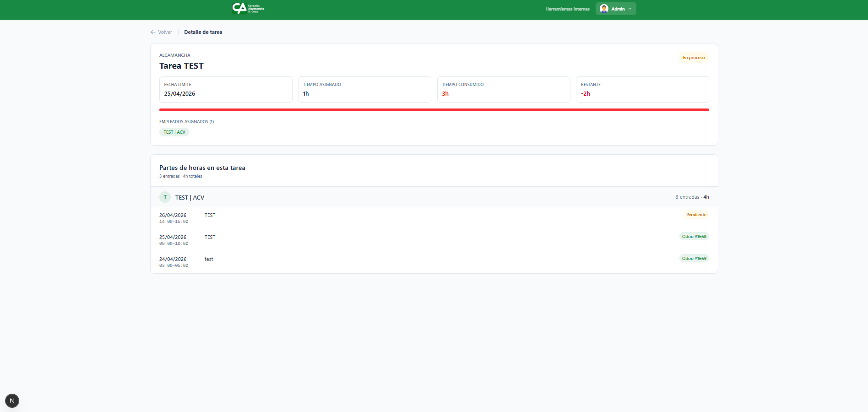868x412 pixels.
Task: Click the red progress bar
Action: pos(434,110)
